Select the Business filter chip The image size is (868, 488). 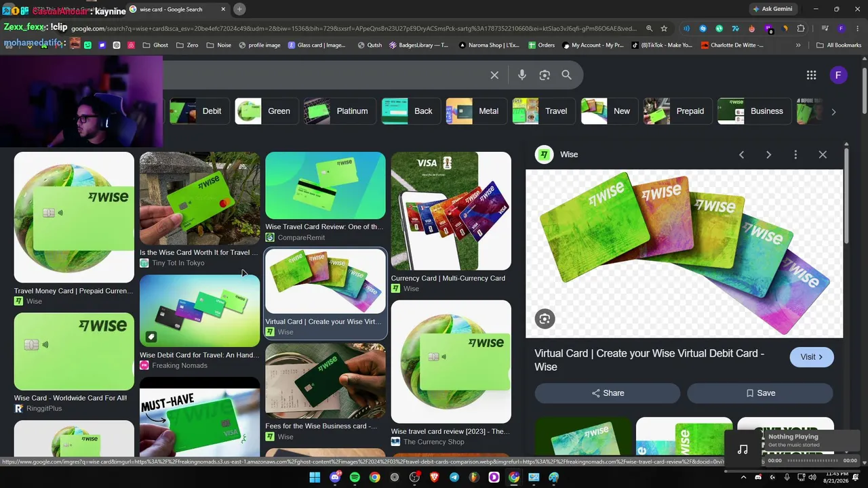753,111
